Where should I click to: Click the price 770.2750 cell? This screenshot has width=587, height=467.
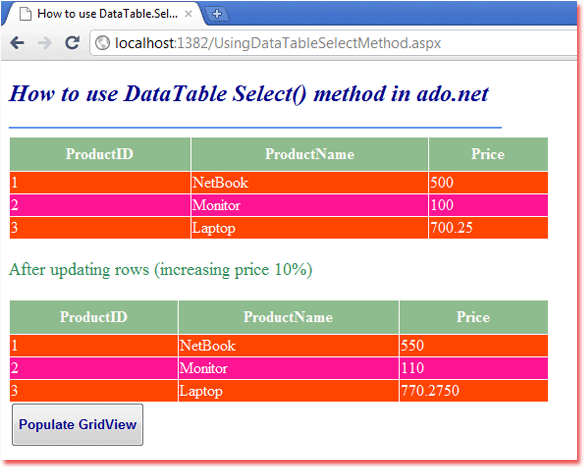474,391
